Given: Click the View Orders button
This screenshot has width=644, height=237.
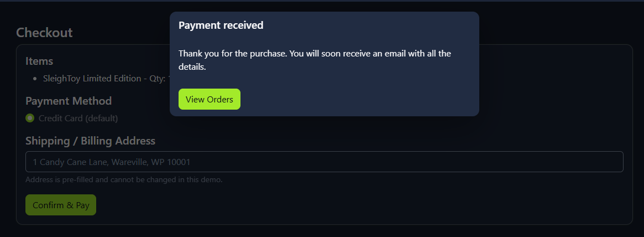Looking at the screenshot, I should coord(209,99).
